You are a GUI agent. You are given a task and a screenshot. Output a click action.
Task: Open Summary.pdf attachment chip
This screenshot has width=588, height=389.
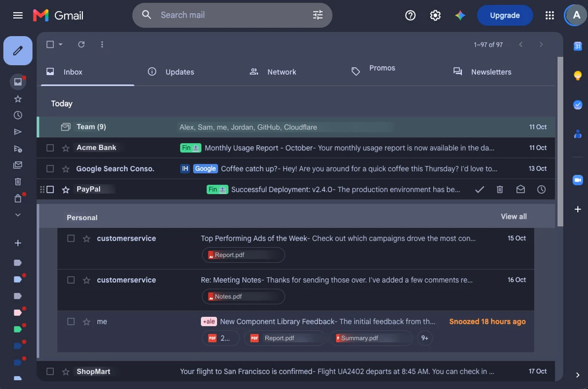pyautogui.click(x=371, y=338)
